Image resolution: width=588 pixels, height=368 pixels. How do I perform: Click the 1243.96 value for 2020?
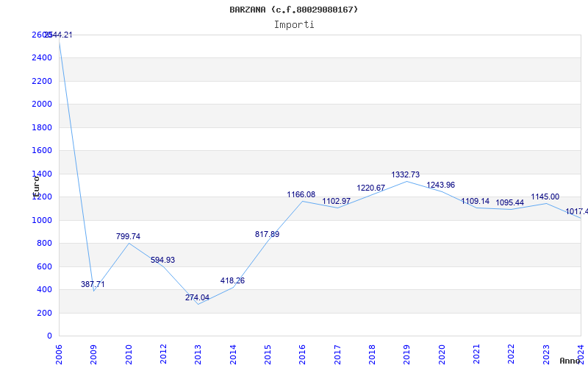[x=440, y=185]
